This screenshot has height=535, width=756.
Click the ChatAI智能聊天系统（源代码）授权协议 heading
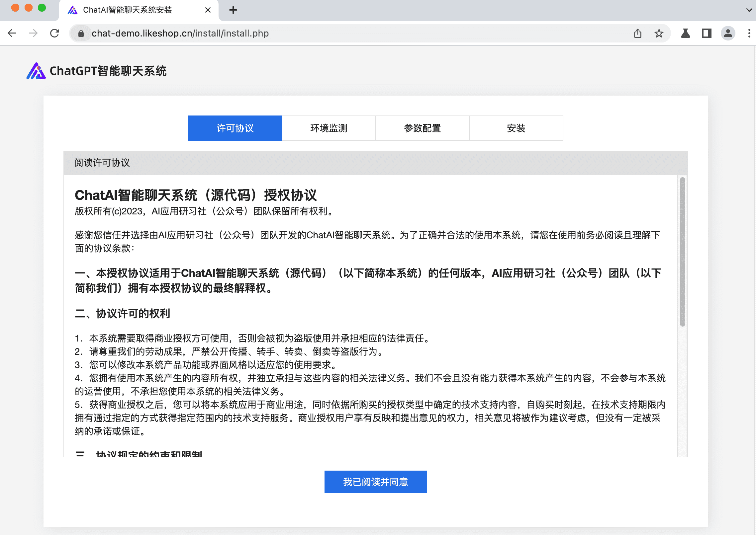tap(196, 195)
